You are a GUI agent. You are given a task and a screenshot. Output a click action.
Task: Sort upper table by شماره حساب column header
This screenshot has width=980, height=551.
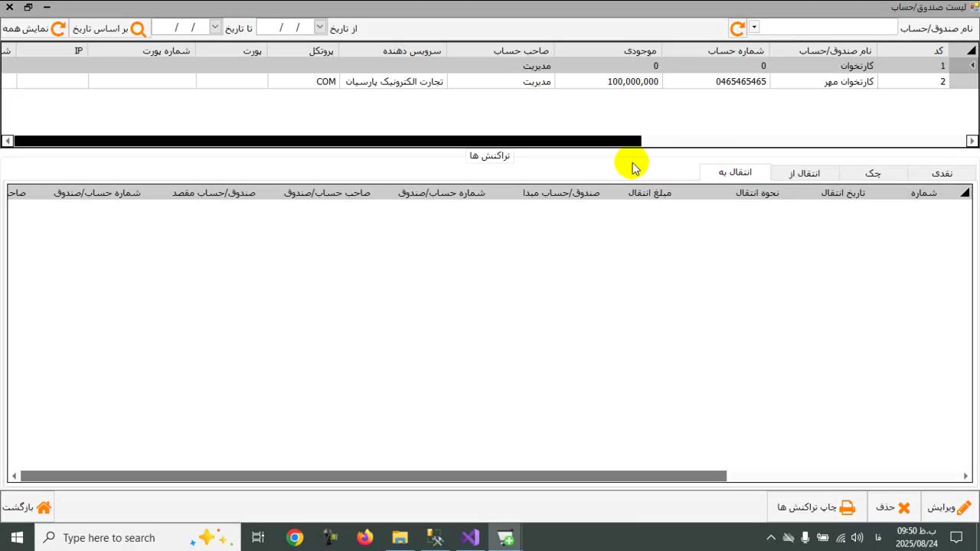coord(716,51)
